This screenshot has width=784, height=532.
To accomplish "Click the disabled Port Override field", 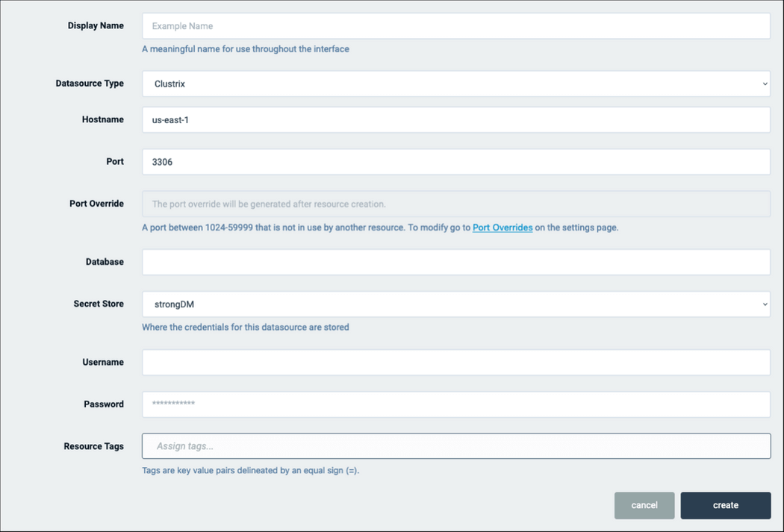I will click(x=456, y=203).
